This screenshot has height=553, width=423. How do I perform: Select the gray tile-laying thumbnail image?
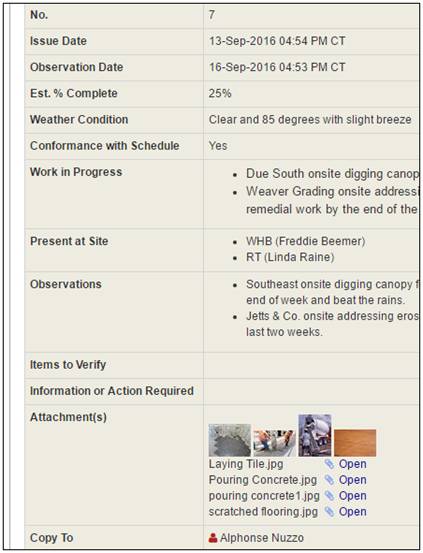(x=230, y=440)
